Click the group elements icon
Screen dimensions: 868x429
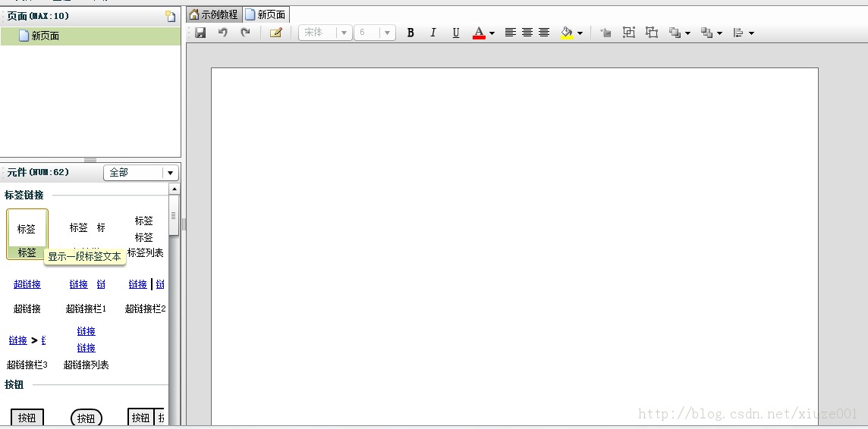pyautogui.click(x=629, y=33)
